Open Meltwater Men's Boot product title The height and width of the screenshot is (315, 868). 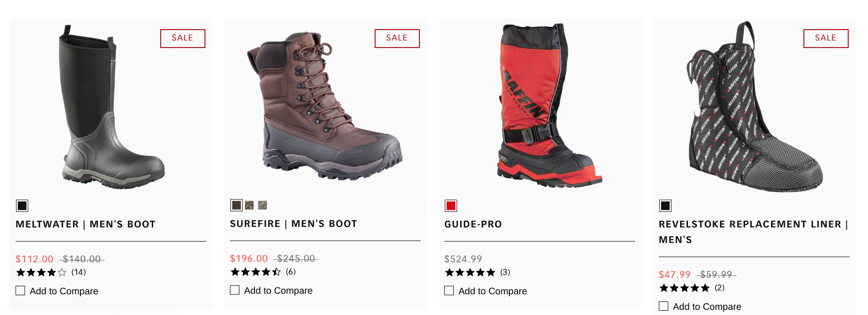86,224
